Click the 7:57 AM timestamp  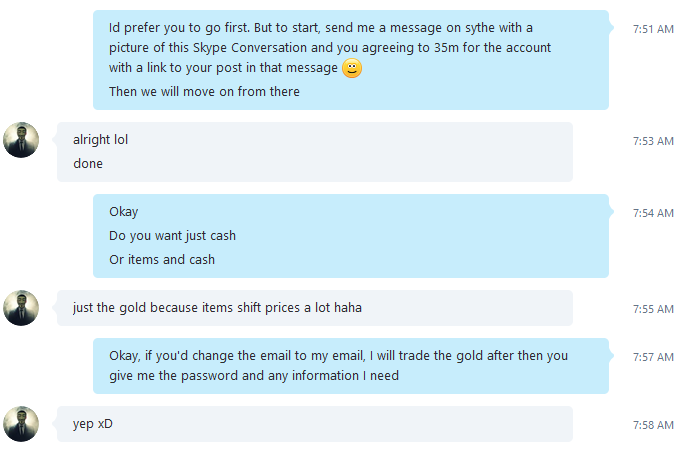click(653, 357)
